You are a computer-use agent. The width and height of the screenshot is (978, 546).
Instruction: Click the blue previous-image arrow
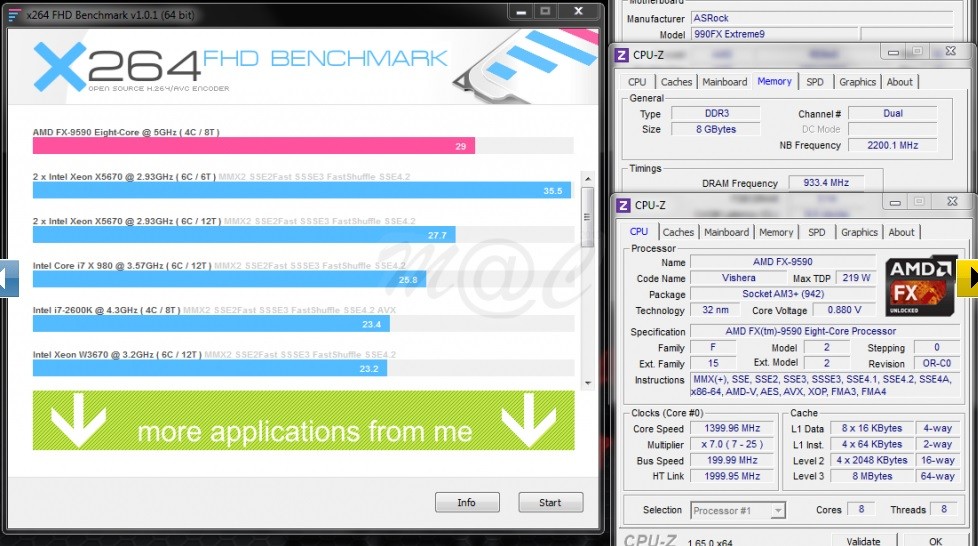coord(8,277)
